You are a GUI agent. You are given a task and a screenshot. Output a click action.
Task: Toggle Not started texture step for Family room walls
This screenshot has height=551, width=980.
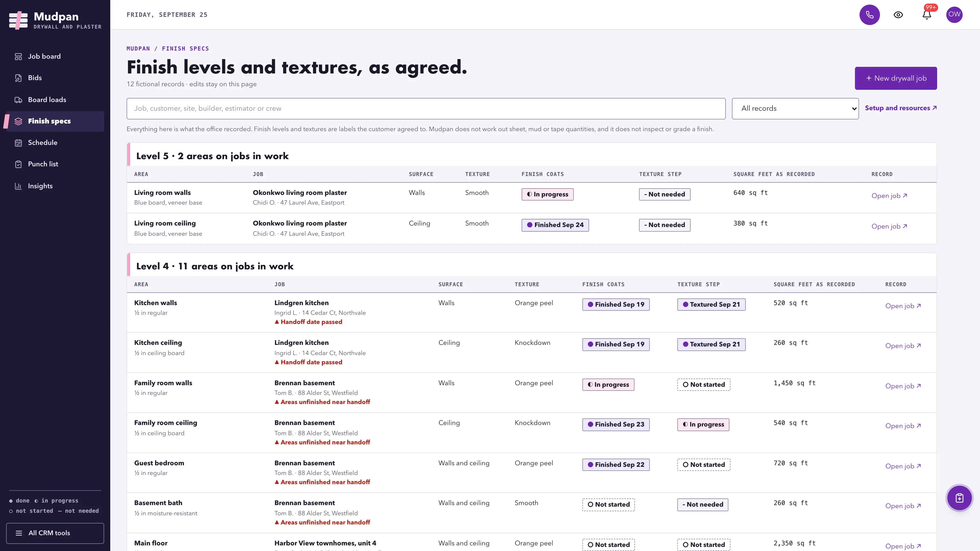pyautogui.click(x=703, y=384)
